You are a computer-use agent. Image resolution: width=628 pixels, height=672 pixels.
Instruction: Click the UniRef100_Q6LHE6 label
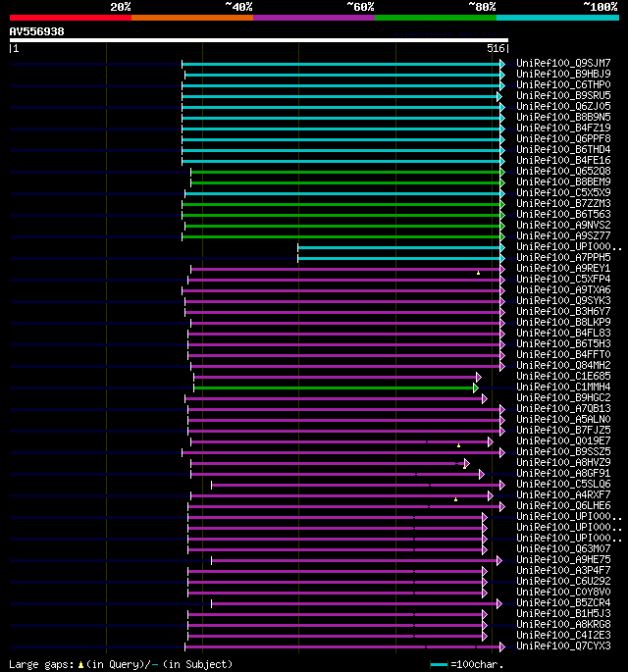click(x=563, y=505)
